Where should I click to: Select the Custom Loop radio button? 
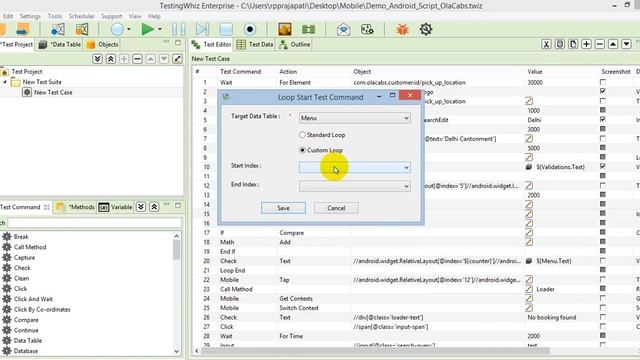302,150
